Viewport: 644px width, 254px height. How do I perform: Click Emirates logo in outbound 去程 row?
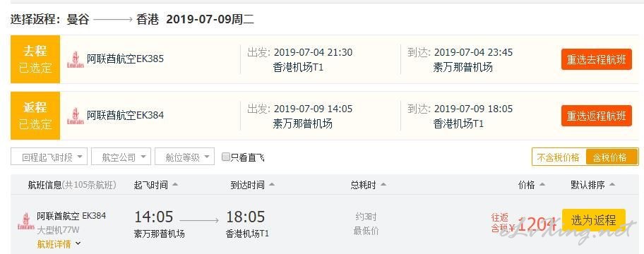point(75,59)
